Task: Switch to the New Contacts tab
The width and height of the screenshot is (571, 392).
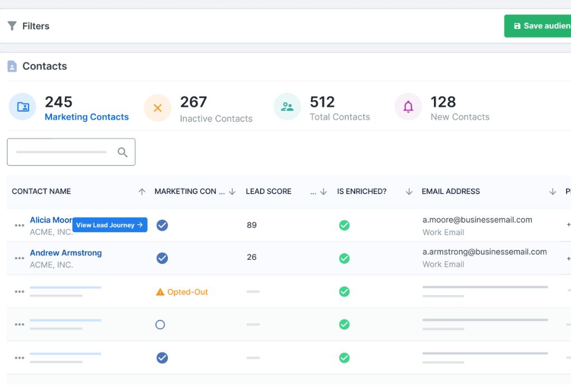Action: (x=460, y=117)
